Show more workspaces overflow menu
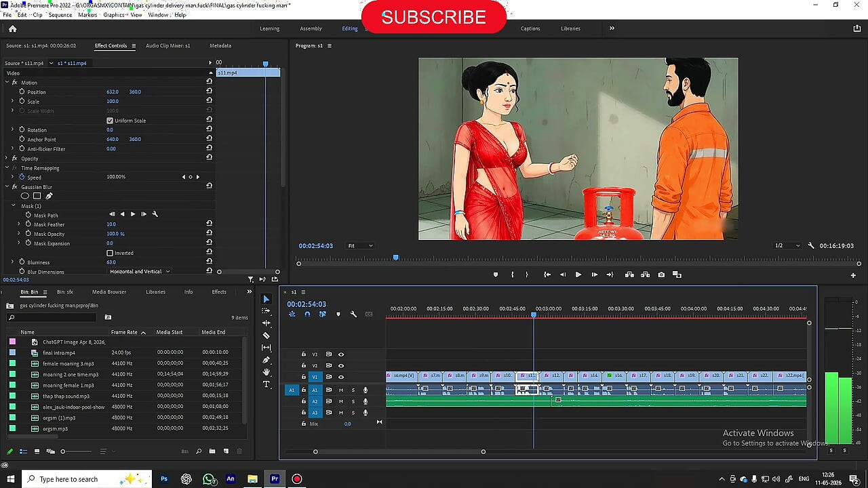 click(x=612, y=28)
